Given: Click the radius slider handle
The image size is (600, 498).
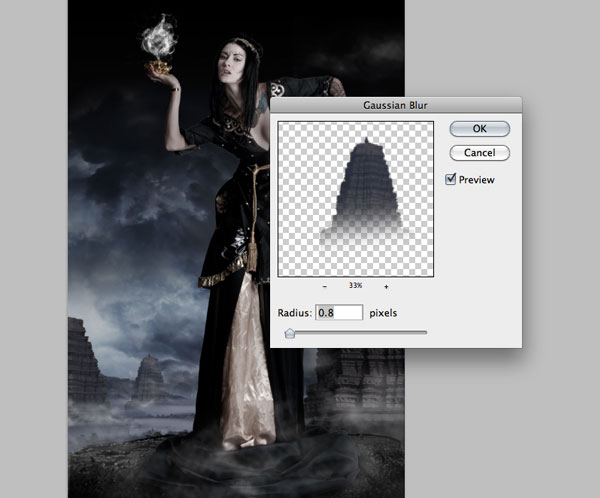Looking at the screenshot, I should pyautogui.click(x=290, y=333).
